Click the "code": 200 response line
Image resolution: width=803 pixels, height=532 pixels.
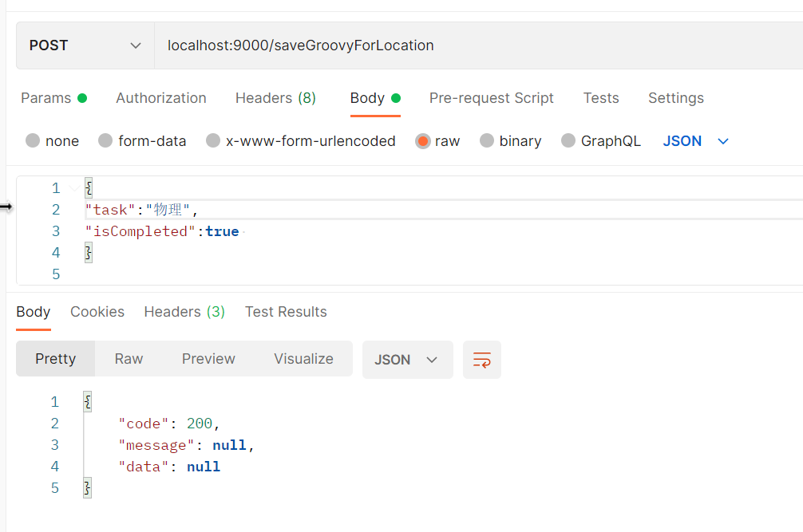coord(169,424)
